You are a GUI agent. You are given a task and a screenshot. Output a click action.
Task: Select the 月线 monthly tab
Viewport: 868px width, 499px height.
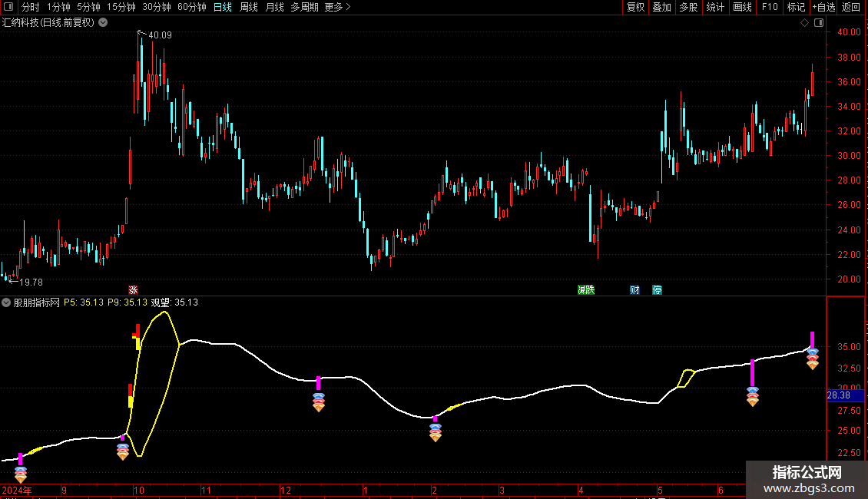pyautogui.click(x=274, y=7)
